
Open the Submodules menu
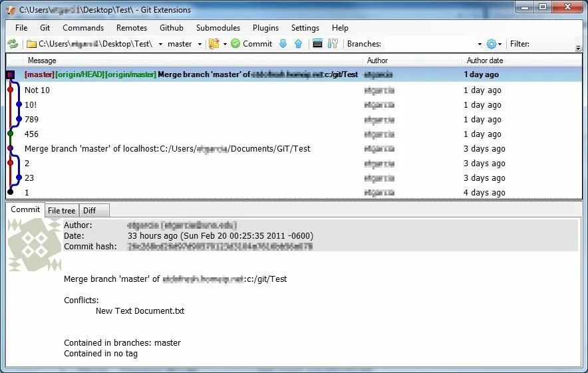[218, 28]
